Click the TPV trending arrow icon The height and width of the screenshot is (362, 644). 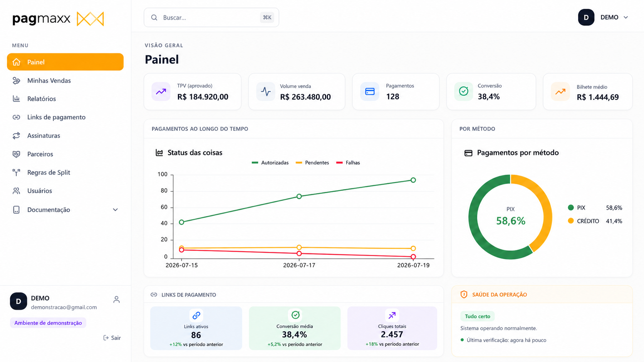coord(161,92)
